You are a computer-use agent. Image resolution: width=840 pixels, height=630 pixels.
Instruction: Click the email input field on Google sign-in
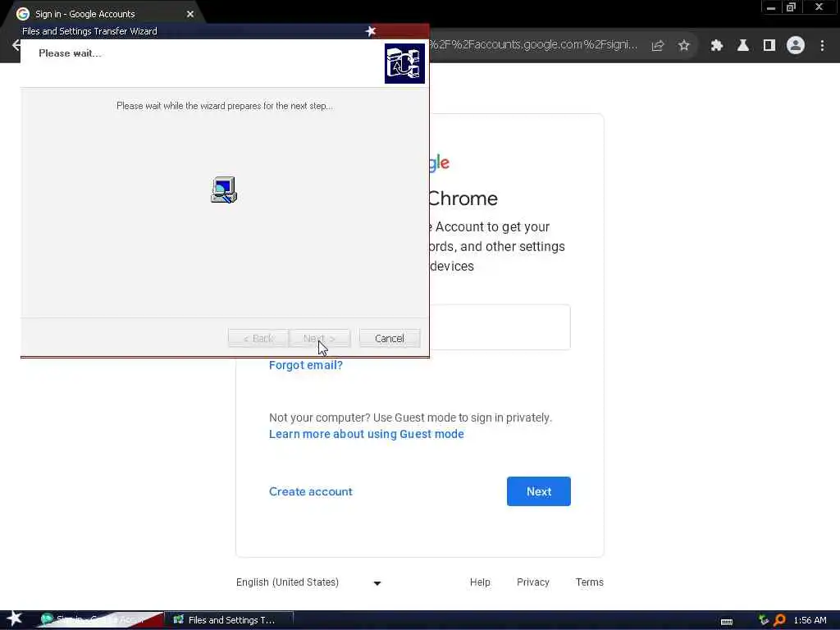pos(500,326)
